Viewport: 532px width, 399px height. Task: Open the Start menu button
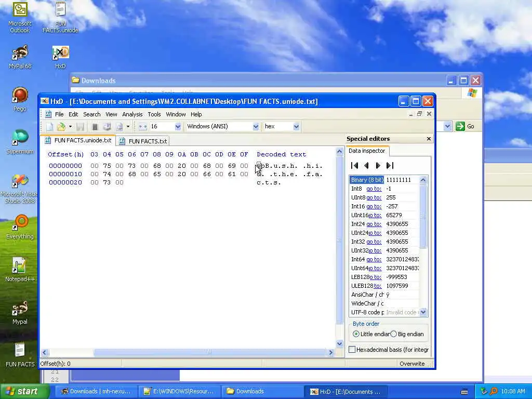(x=24, y=391)
